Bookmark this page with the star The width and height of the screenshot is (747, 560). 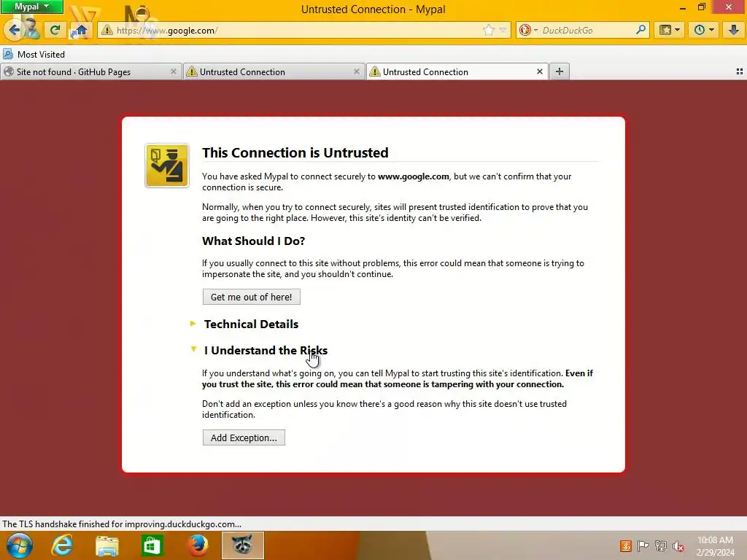pos(488,31)
